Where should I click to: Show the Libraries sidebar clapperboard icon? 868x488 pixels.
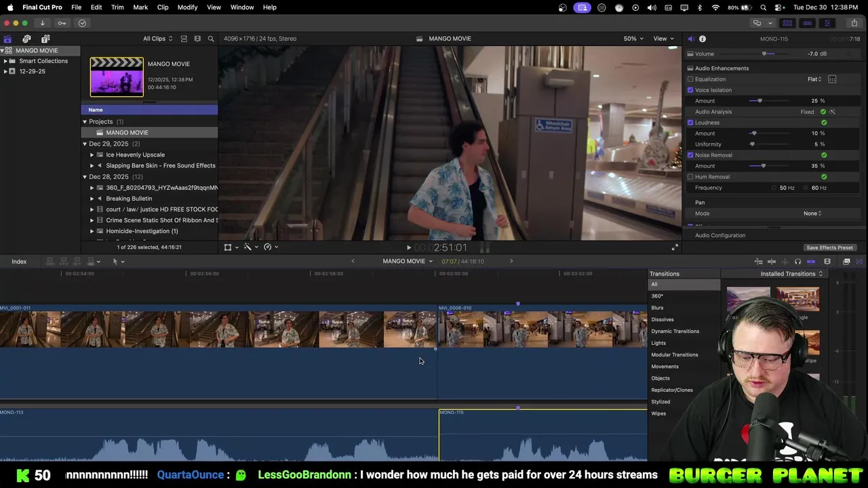[x=7, y=39]
